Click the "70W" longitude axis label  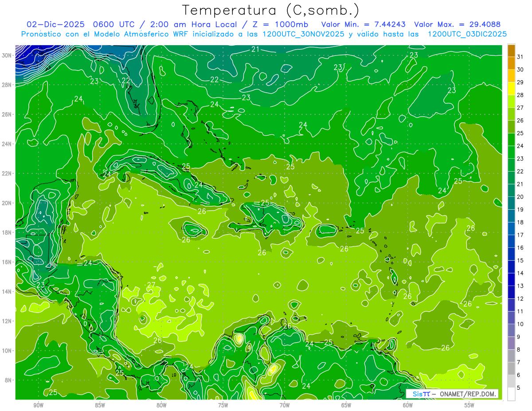click(285, 405)
